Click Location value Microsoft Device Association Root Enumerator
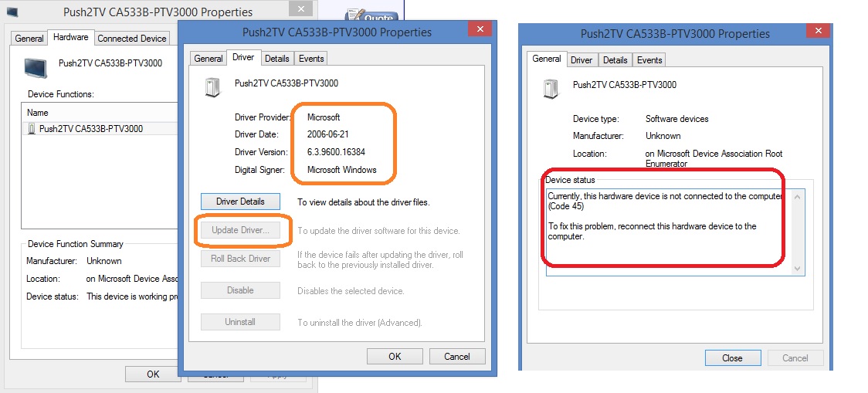 tap(714, 158)
